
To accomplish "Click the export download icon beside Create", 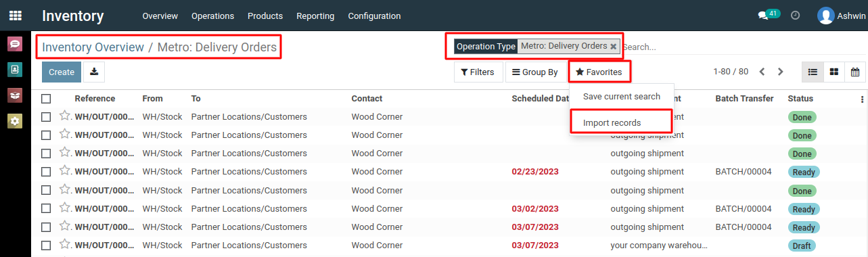I will coord(95,72).
